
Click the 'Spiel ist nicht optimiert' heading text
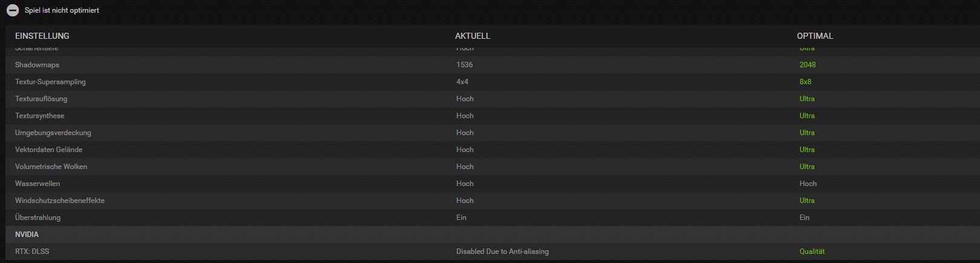pos(62,10)
